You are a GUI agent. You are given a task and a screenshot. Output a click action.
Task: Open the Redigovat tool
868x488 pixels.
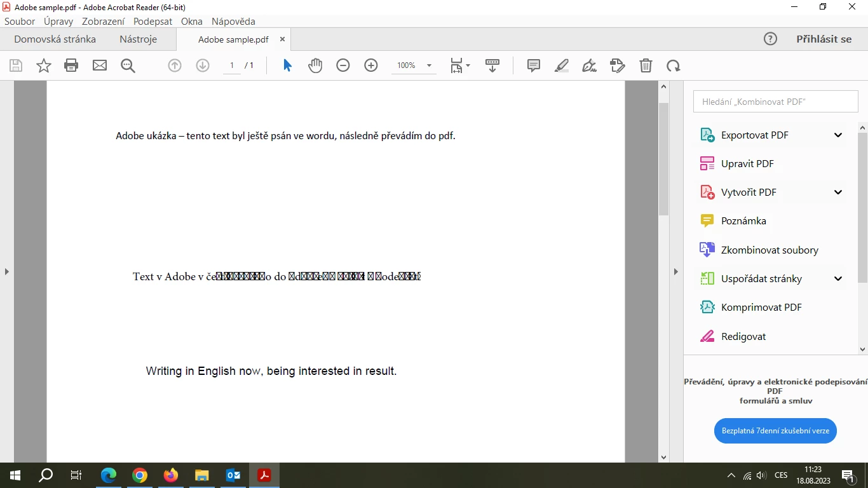click(733, 336)
